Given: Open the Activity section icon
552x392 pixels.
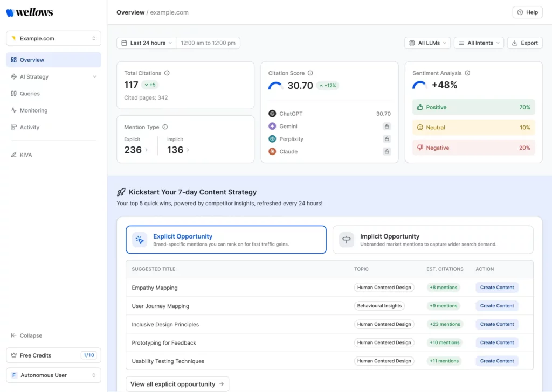Looking at the screenshot, I should tap(15, 127).
